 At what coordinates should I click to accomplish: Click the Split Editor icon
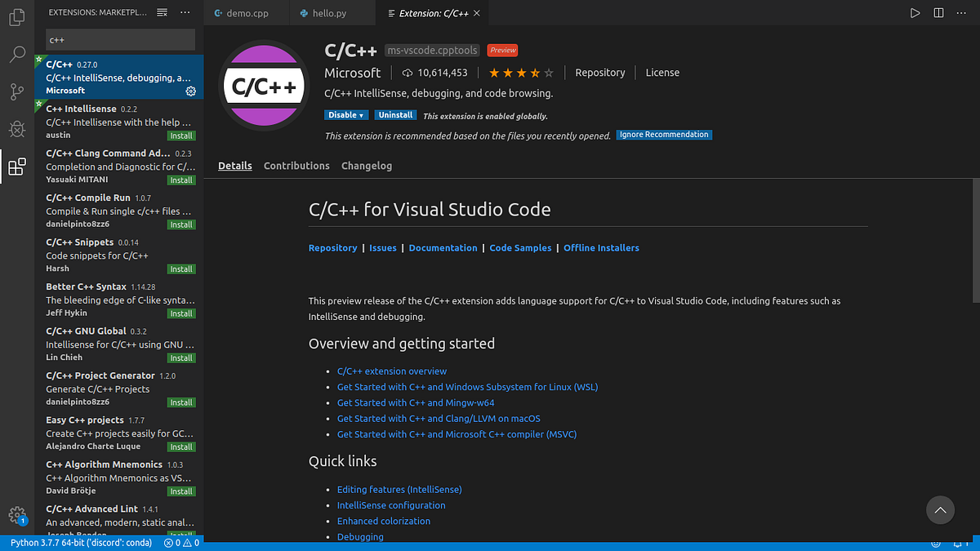(x=937, y=12)
